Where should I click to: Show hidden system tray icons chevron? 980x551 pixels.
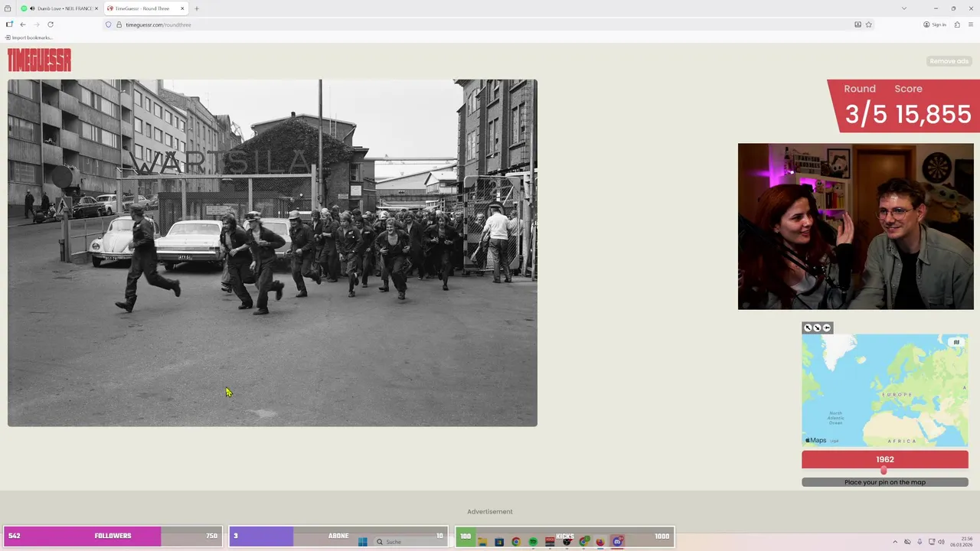click(895, 542)
